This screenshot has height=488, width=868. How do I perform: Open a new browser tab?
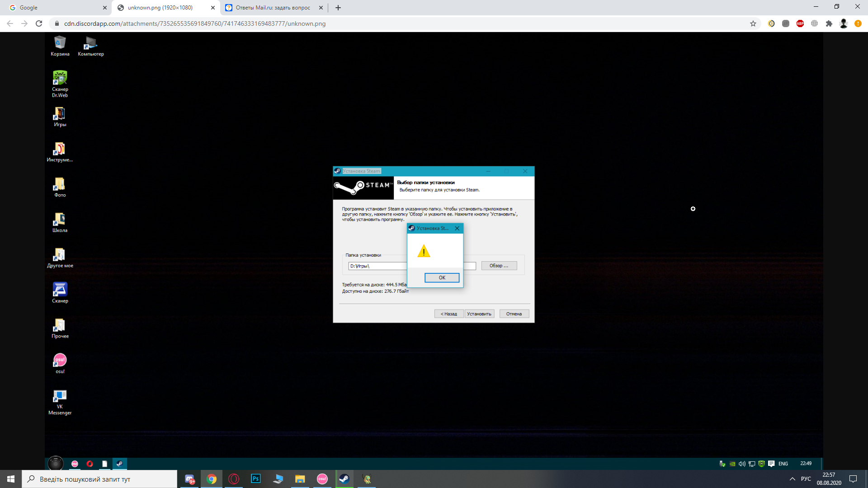click(338, 8)
